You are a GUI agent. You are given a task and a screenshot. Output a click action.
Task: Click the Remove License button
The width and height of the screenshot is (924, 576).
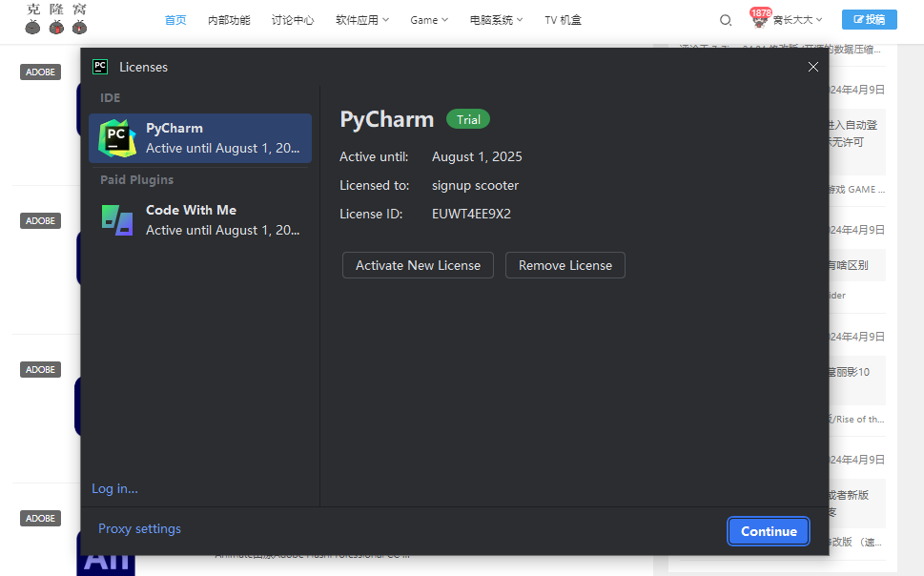coord(565,265)
